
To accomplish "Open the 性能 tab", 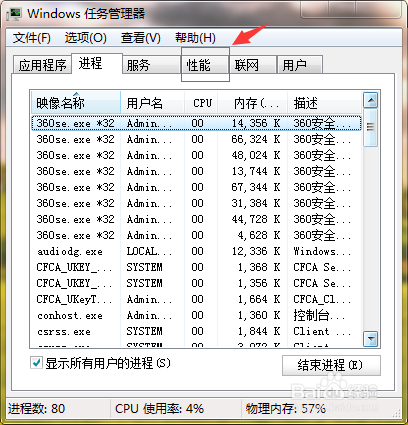I will tap(205, 65).
